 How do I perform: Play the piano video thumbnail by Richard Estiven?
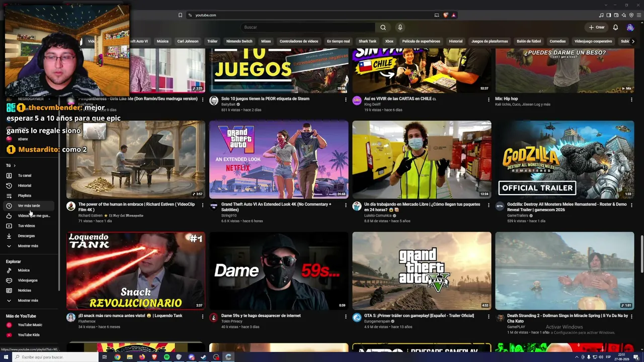[x=136, y=160]
